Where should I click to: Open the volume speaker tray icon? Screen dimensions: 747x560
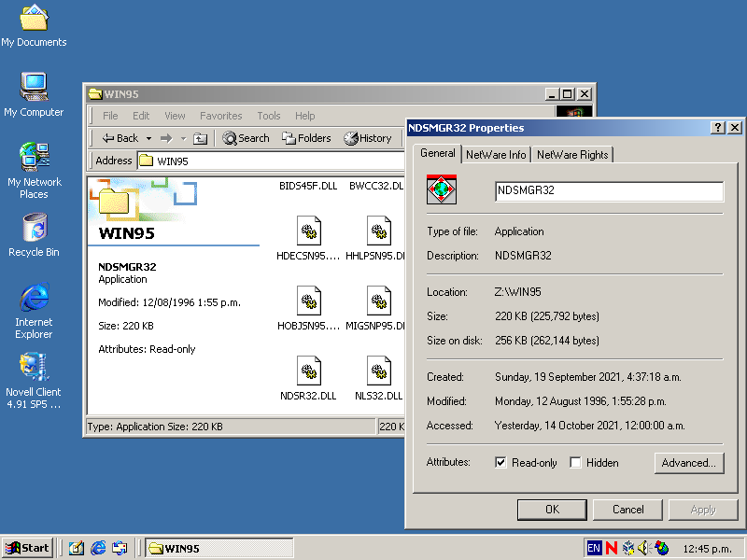coord(644,548)
